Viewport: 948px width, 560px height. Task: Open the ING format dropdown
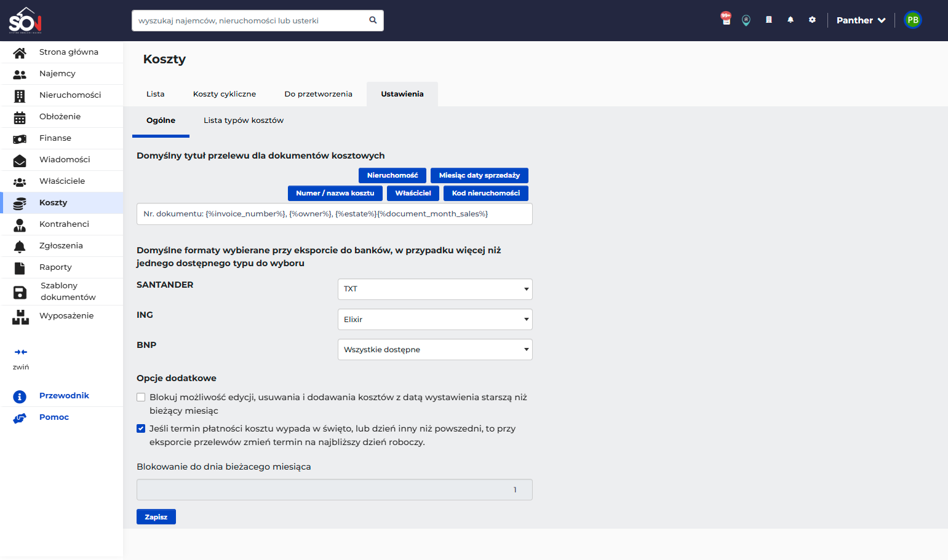[x=435, y=320]
